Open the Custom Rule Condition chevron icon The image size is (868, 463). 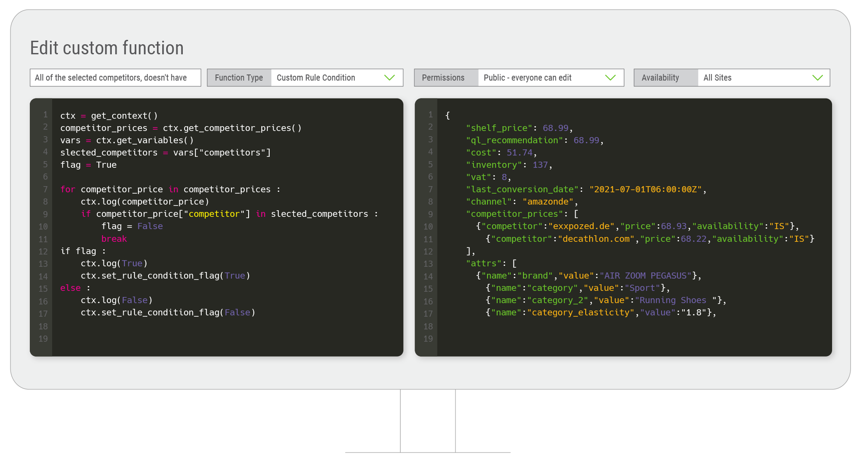coord(389,78)
